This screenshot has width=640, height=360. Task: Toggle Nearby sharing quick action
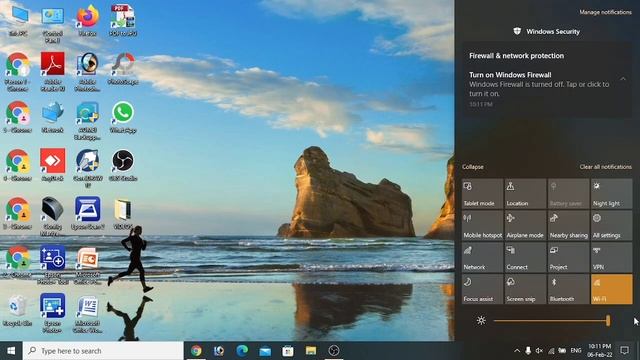[x=569, y=226]
